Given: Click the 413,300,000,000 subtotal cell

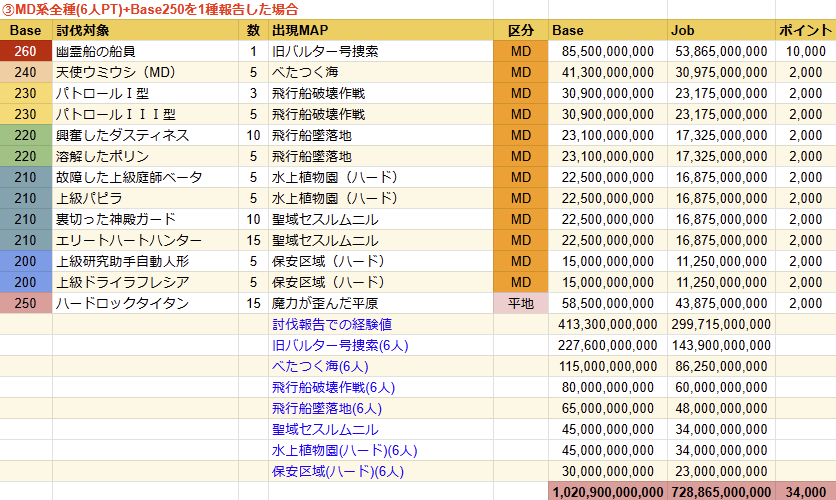Looking at the screenshot, I should [x=608, y=324].
